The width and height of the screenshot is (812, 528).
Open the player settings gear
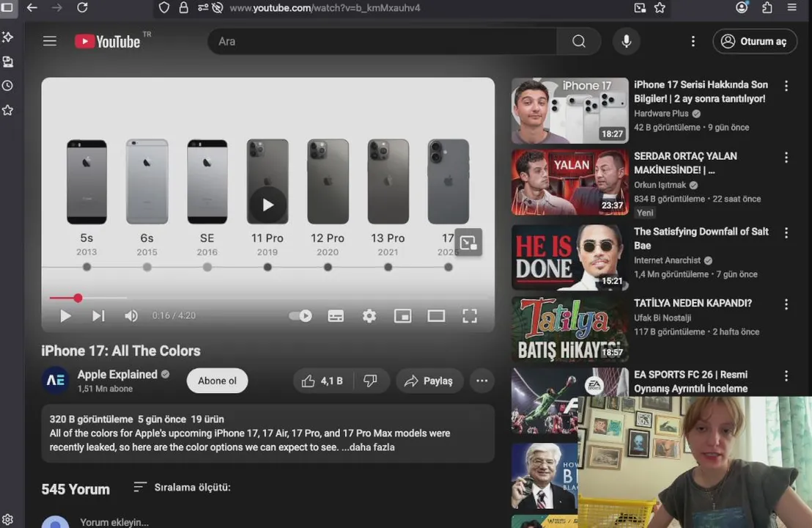pyautogui.click(x=369, y=315)
